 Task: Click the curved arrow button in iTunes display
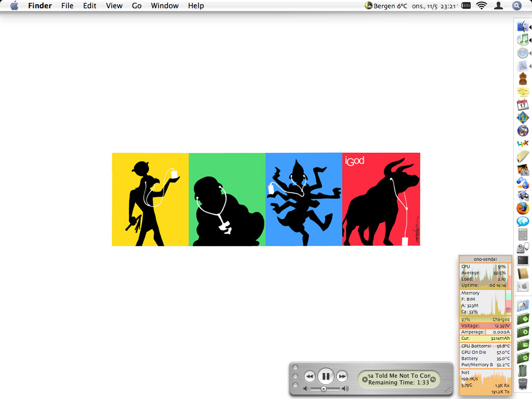(433, 379)
